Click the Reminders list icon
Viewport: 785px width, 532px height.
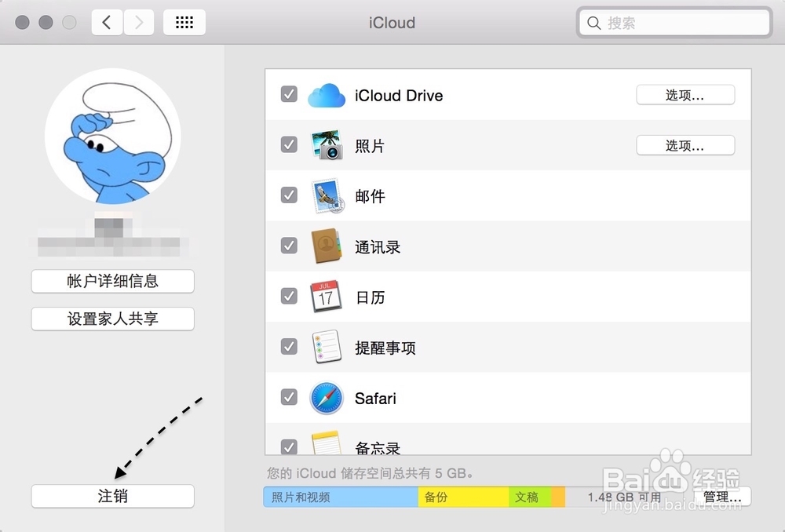click(327, 347)
